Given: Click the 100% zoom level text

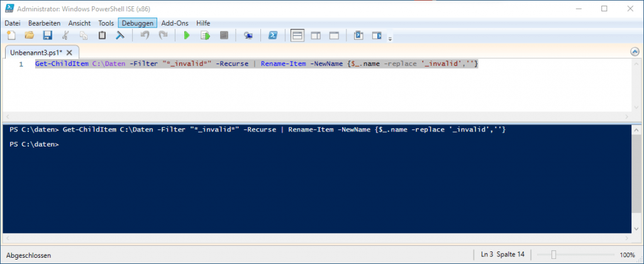Looking at the screenshot, I should coord(627,255).
